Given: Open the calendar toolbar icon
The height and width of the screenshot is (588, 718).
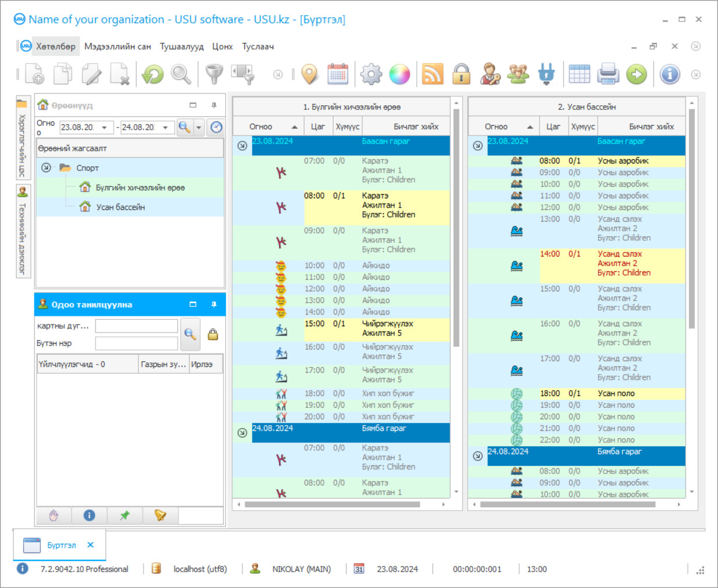Looking at the screenshot, I should (x=338, y=74).
